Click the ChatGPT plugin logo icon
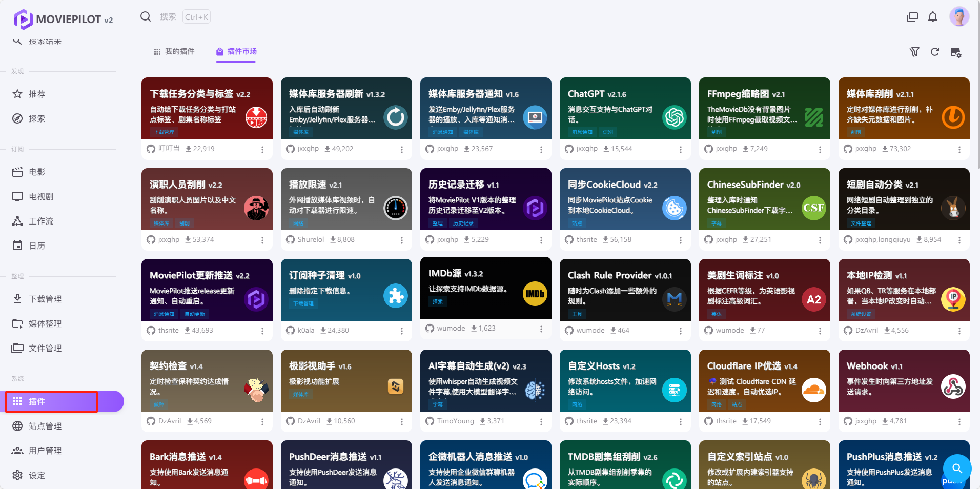This screenshot has height=489, width=980. tap(675, 117)
